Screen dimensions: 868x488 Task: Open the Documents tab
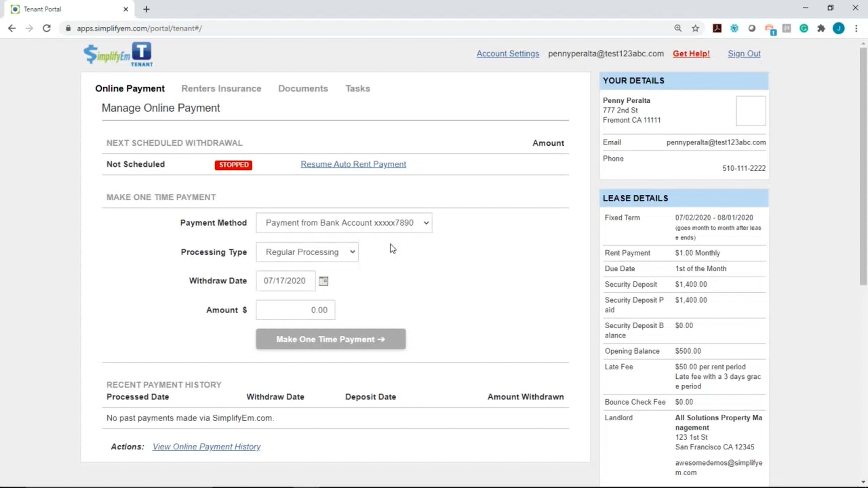coord(303,89)
